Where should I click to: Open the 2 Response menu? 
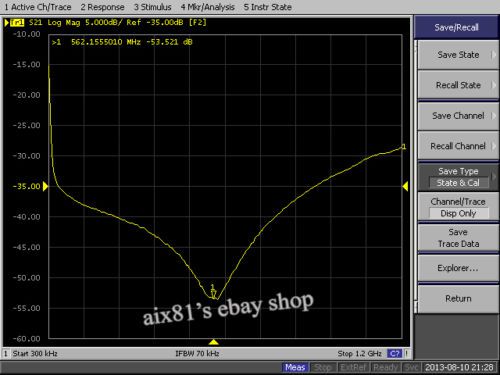coord(102,7)
